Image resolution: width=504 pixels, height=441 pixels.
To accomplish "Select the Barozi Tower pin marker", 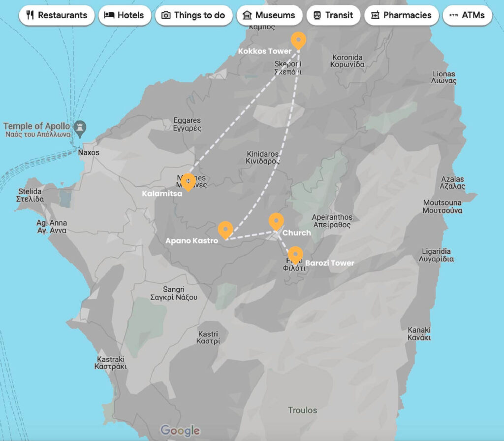I will click(x=295, y=255).
